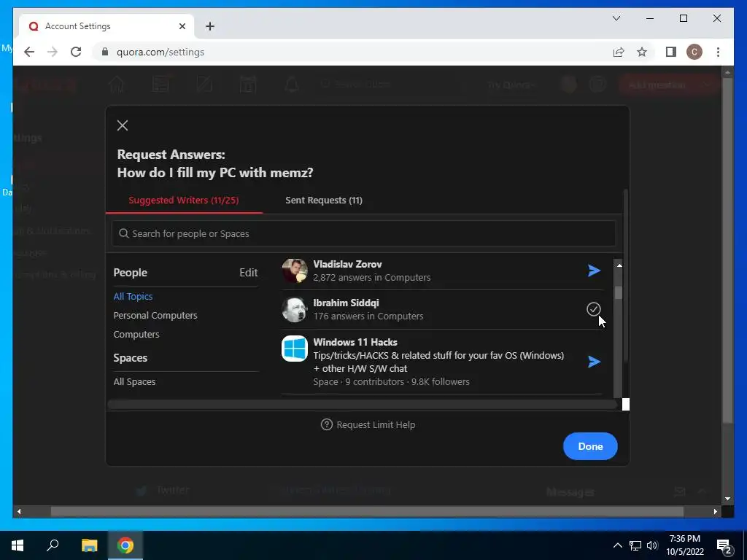Open File Explorer from taskbar
This screenshot has width=747, height=560.
[89, 545]
